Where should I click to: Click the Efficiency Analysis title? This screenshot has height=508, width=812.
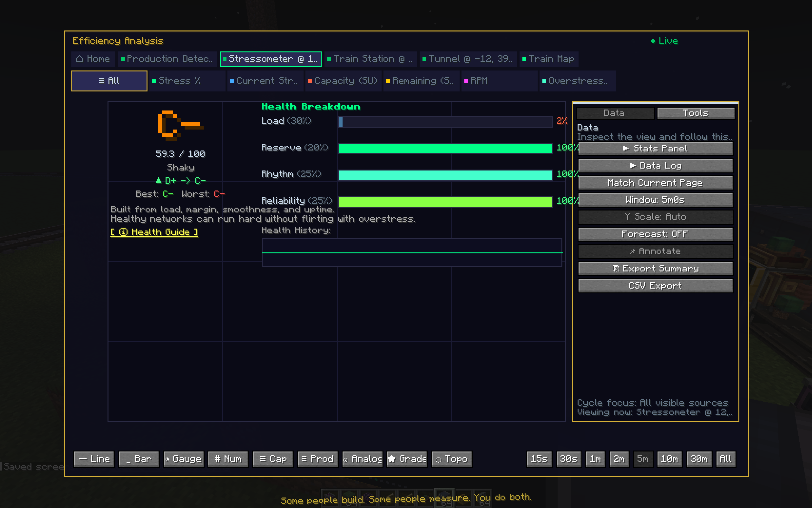point(118,41)
